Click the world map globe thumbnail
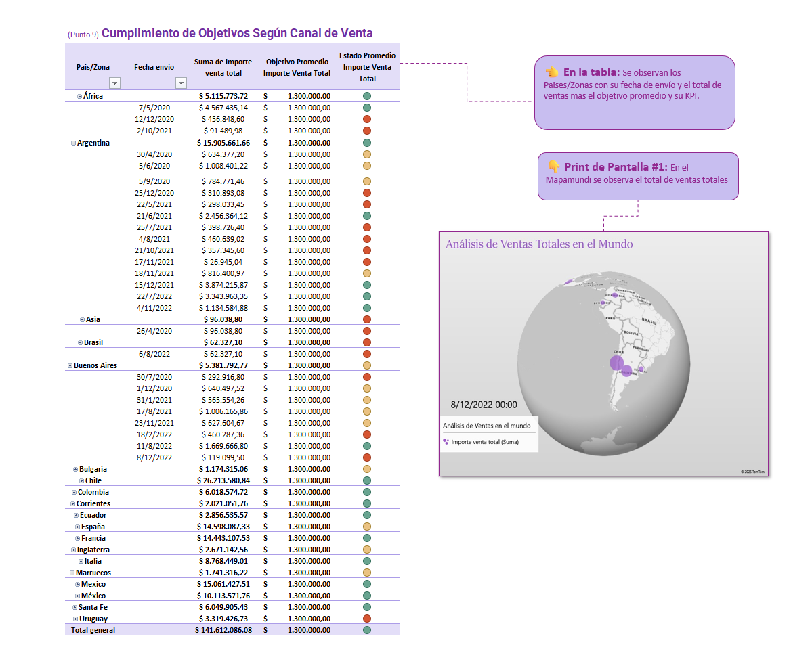 point(604,363)
